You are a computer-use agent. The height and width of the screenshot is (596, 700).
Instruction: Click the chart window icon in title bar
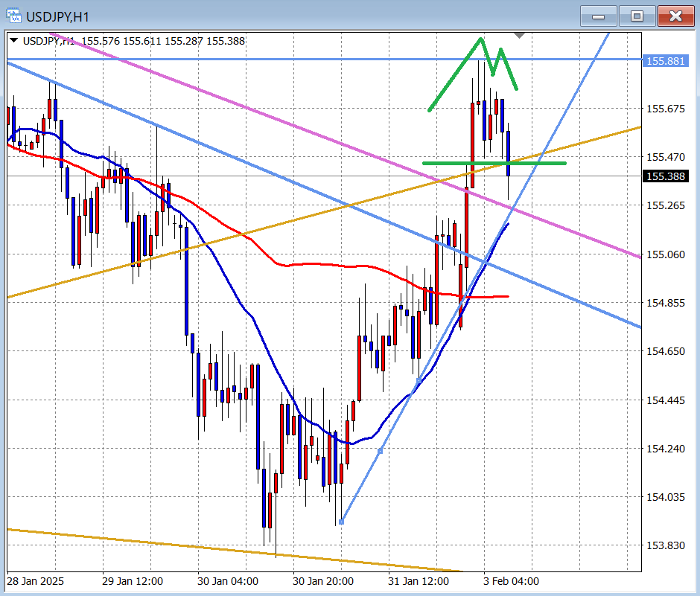pos(13,16)
